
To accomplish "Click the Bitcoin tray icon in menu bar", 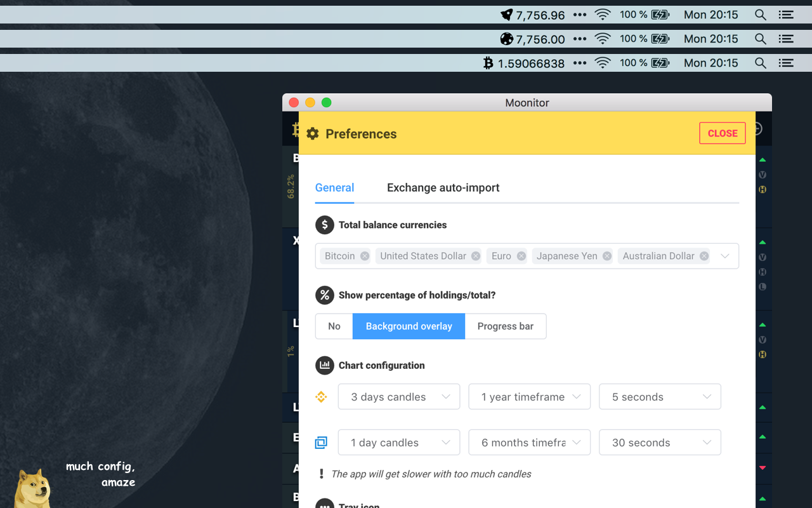I will pyautogui.click(x=488, y=63).
